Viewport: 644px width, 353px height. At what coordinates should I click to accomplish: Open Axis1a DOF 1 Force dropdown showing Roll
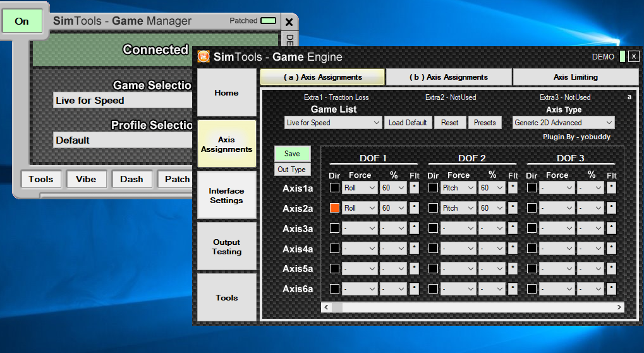[360, 188]
